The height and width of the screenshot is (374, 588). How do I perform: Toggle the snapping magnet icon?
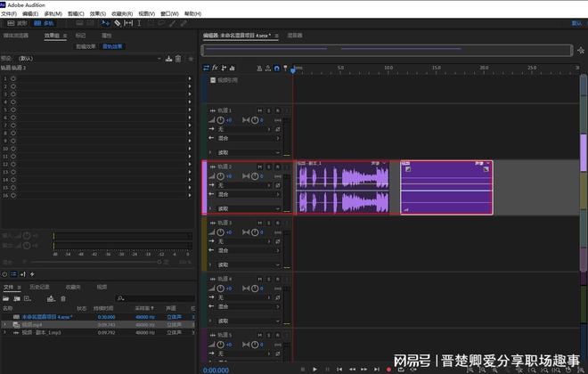click(276, 68)
